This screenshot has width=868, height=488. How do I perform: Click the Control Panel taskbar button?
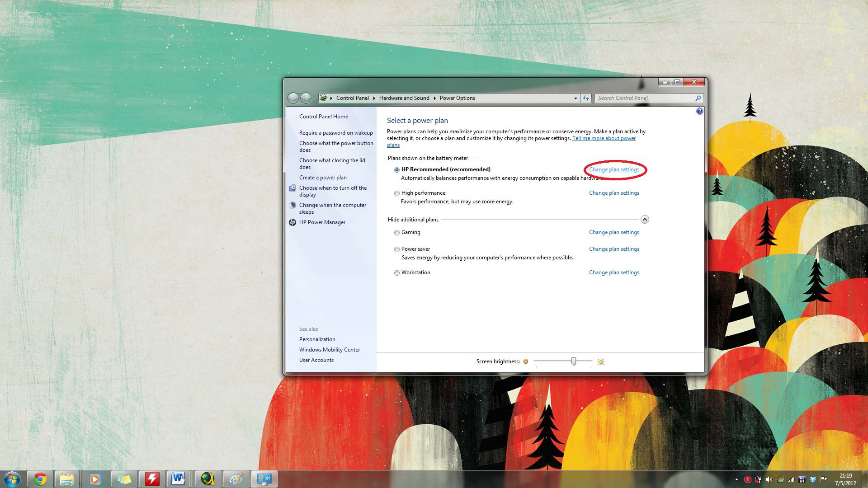pos(264,479)
